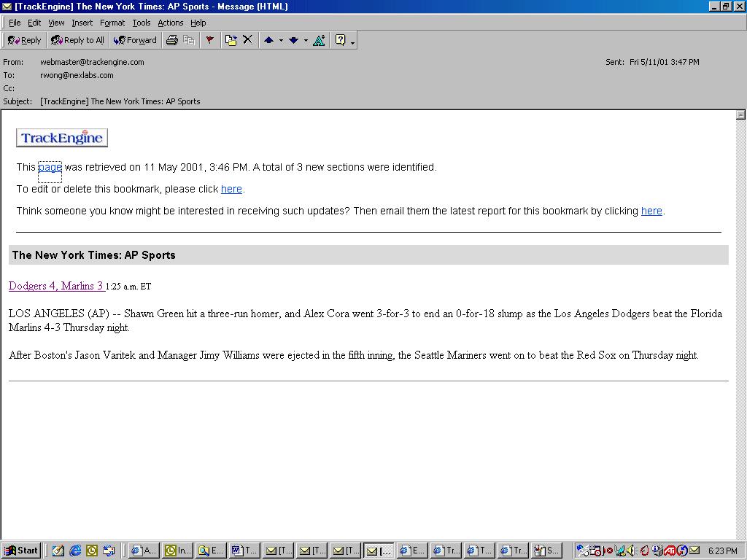747x560 pixels.
Task: Click 'here' to email the latest report
Action: click(x=651, y=211)
